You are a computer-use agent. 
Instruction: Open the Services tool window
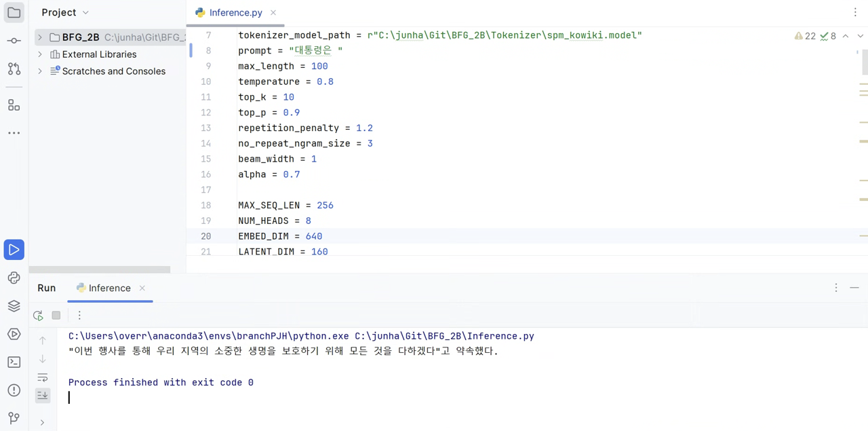(14, 334)
